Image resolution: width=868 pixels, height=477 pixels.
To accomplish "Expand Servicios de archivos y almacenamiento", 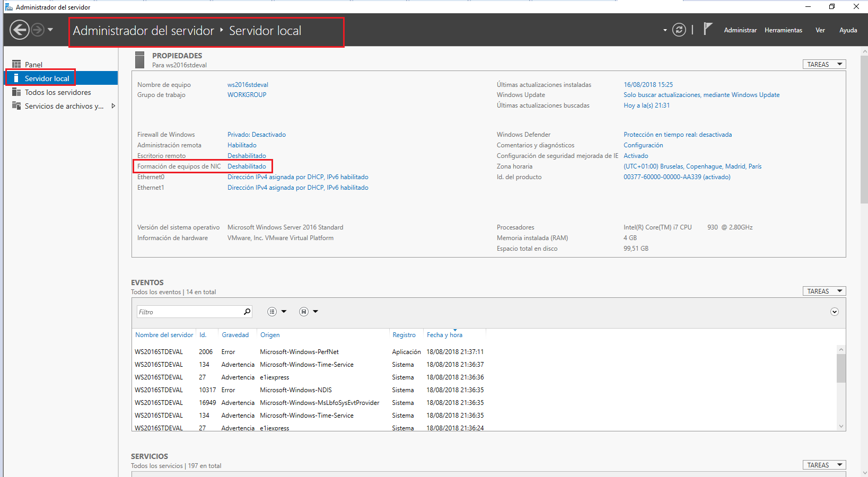I will [113, 105].
